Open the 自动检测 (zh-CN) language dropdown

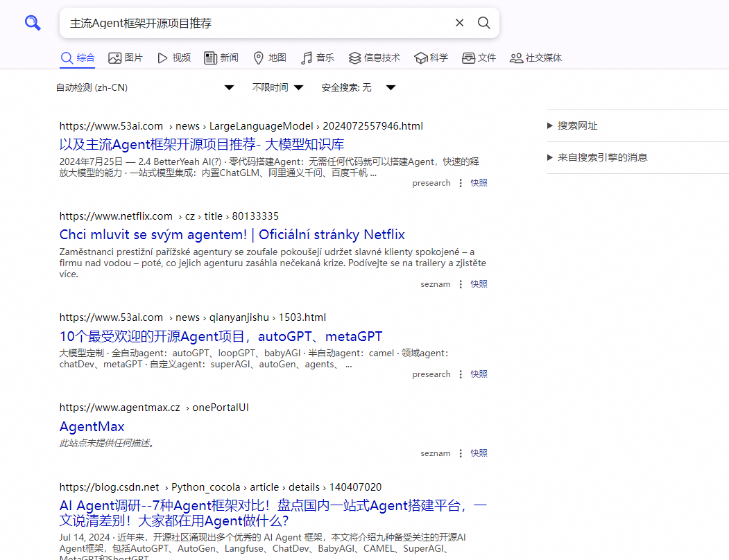145,88
